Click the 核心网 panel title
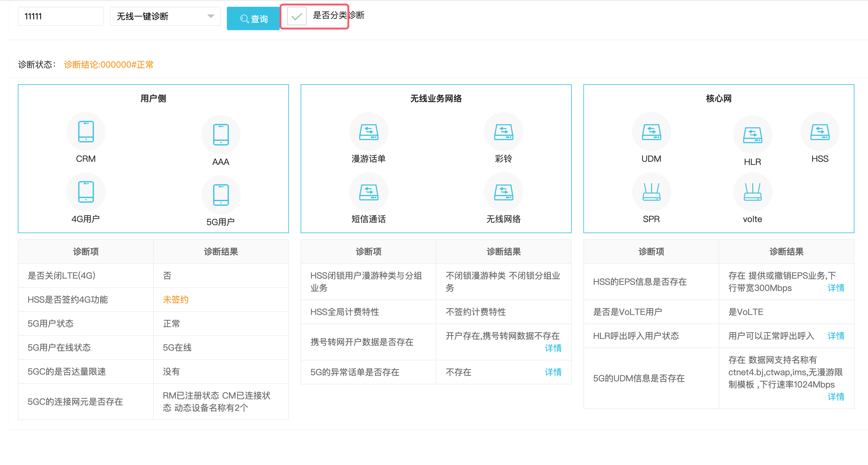 [719, 98]
